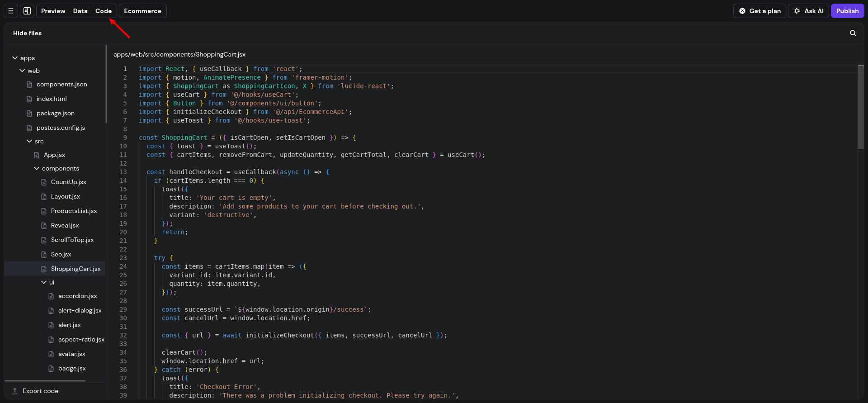Collapse the components folder chevron
The width and height of the screenshot is (868, 403).
point(37,168)
